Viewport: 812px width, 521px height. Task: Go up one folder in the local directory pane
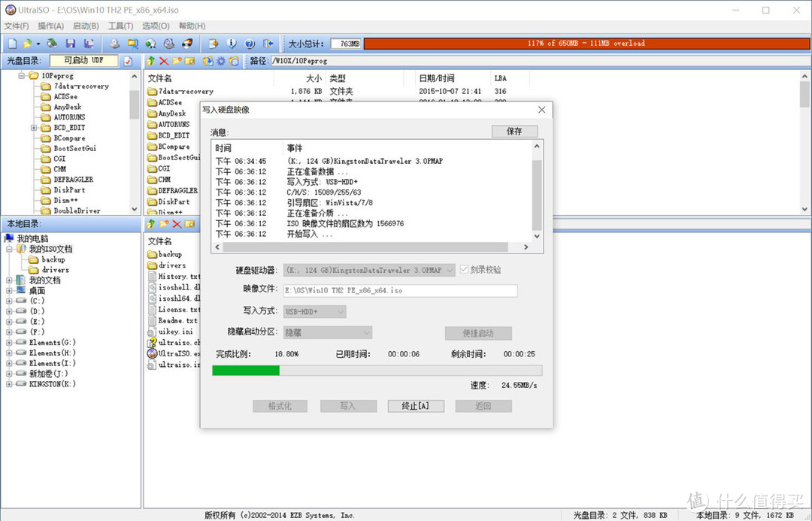pyautogui.click(x=150, y=224)
